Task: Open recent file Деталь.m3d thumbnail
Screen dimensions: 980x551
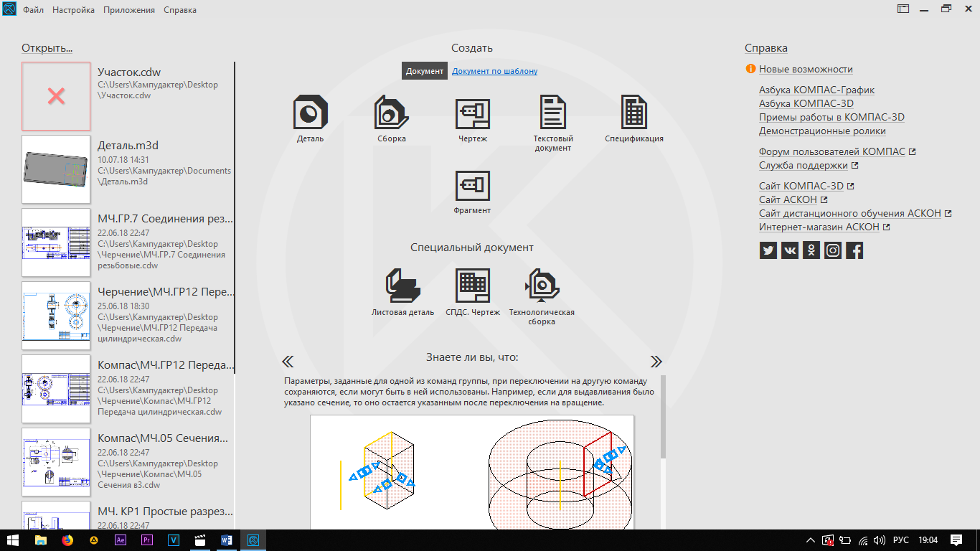Action: pyautogui.click(x=56, y=169)
